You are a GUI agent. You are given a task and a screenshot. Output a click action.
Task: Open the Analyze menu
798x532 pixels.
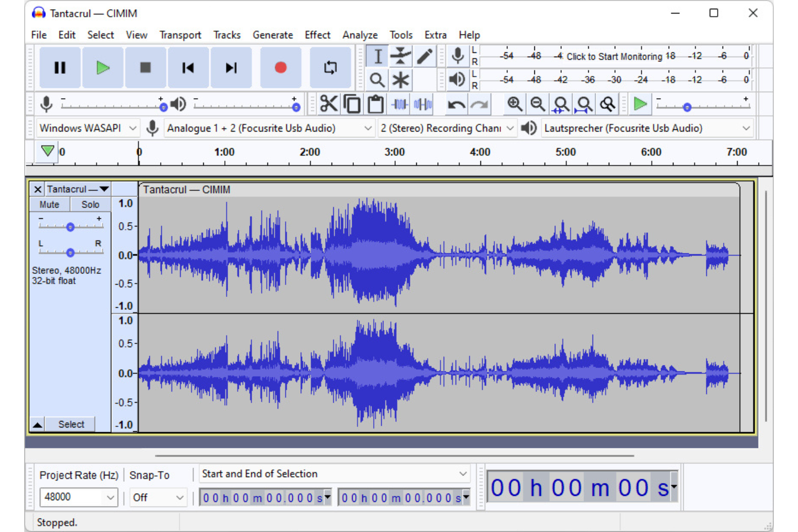pos(360,35)
